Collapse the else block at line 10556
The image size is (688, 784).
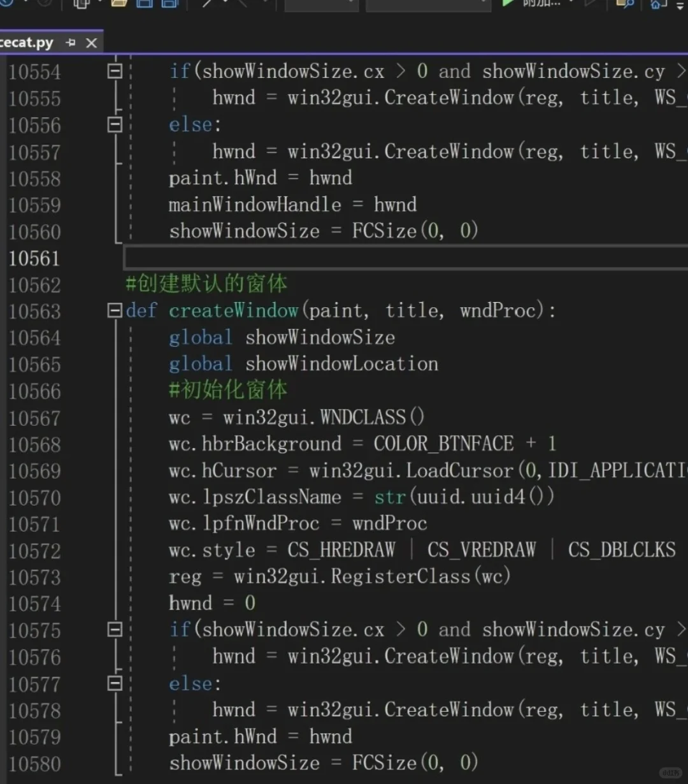(x=115, y=124)
